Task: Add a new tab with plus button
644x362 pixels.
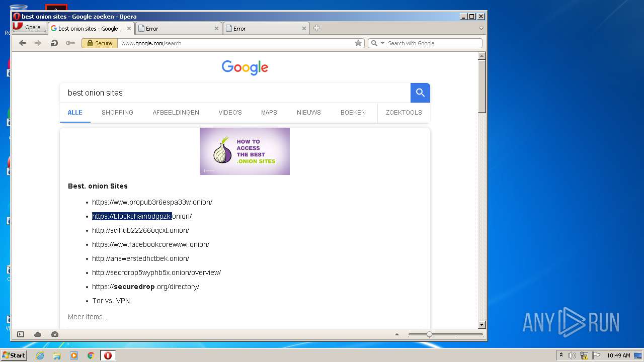Action: click(x=316, y=28)
